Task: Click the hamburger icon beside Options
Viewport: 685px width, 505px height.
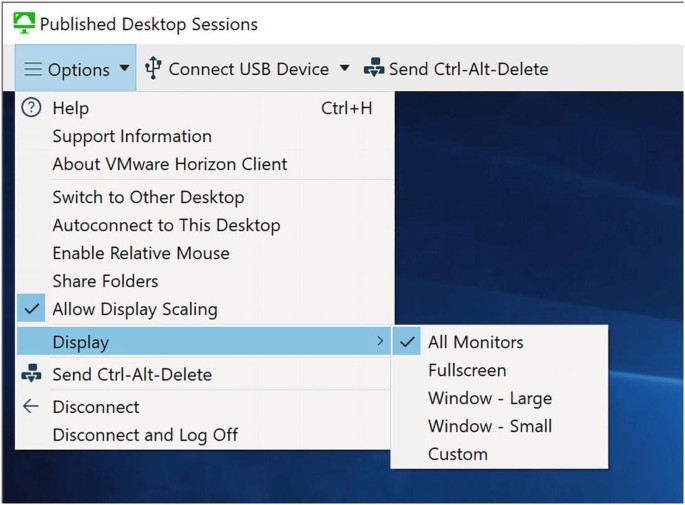Action: [x=33, y=69]
